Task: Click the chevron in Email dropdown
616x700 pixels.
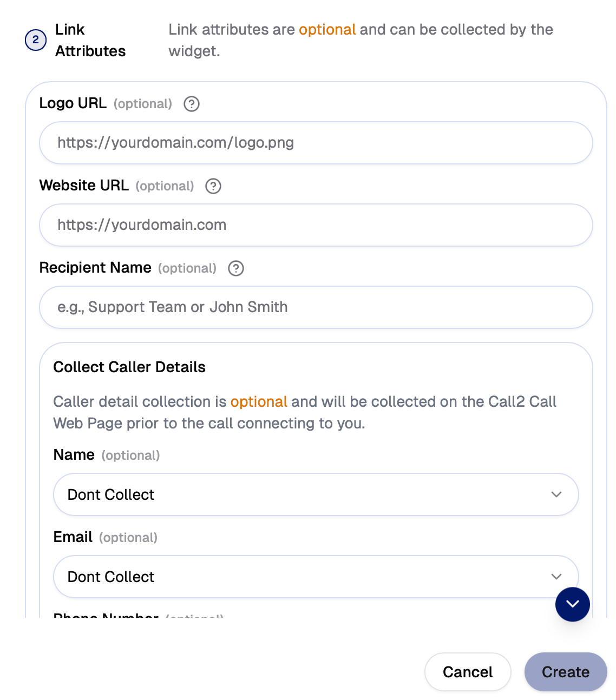Action: (556, 577)
